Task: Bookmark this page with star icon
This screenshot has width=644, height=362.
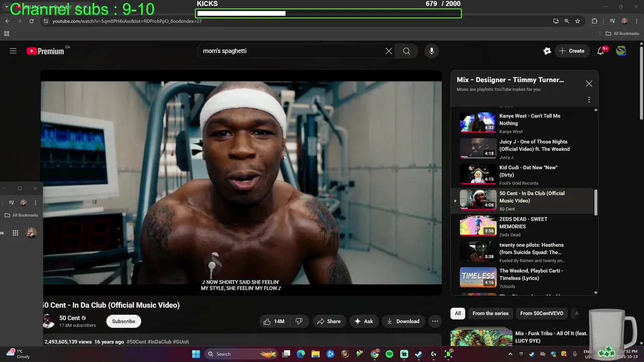Action: (578, 21)
